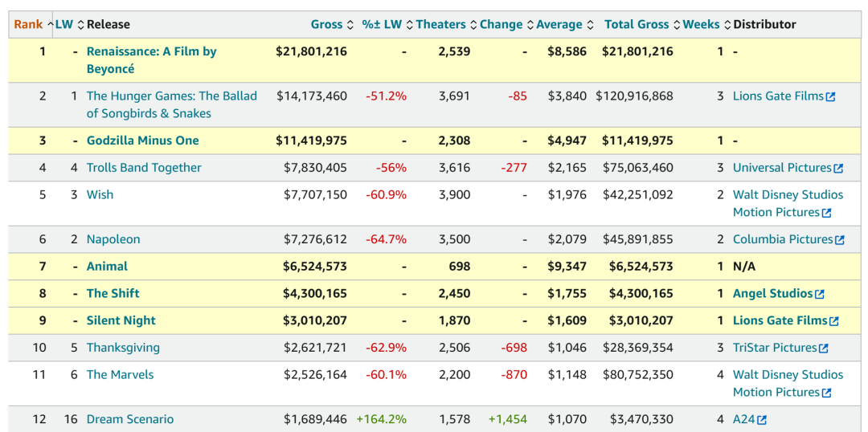Sort by Theaters column header
The height and width of the screenshot is (432, 868).
(440, 25)
